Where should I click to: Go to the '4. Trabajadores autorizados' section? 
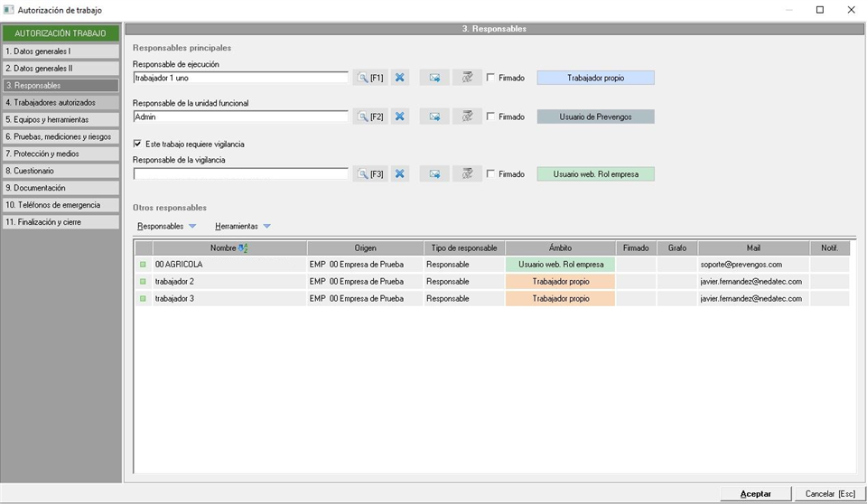[x=61, y=102]
